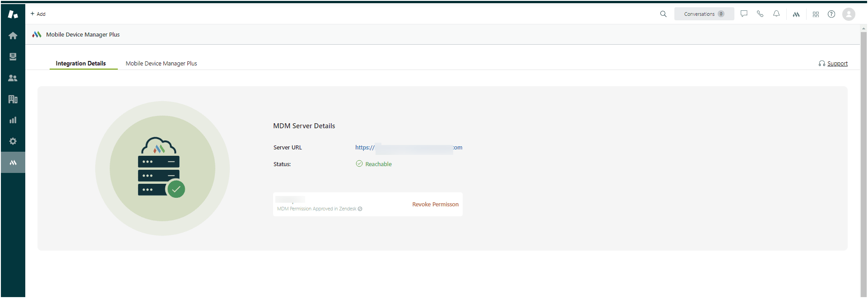The image size is (868, 298).
Task: Open the Reporting bar chart icon
Action: pos(13,120)
